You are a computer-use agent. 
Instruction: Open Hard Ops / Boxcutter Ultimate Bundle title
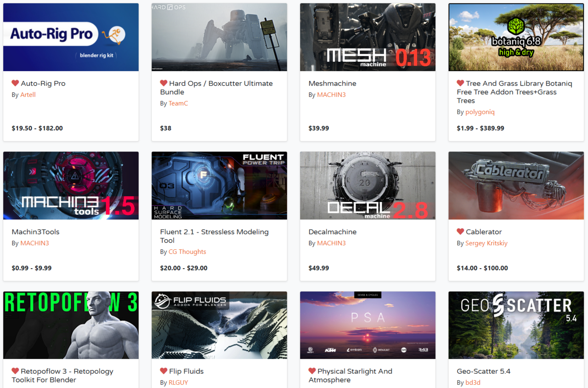pyautogui.click(x=216, y=88)
